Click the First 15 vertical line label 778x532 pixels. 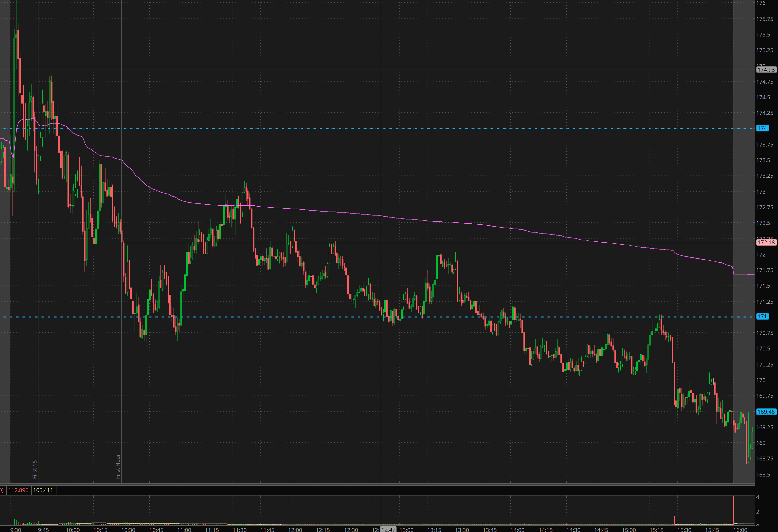[x=35, y=469]
